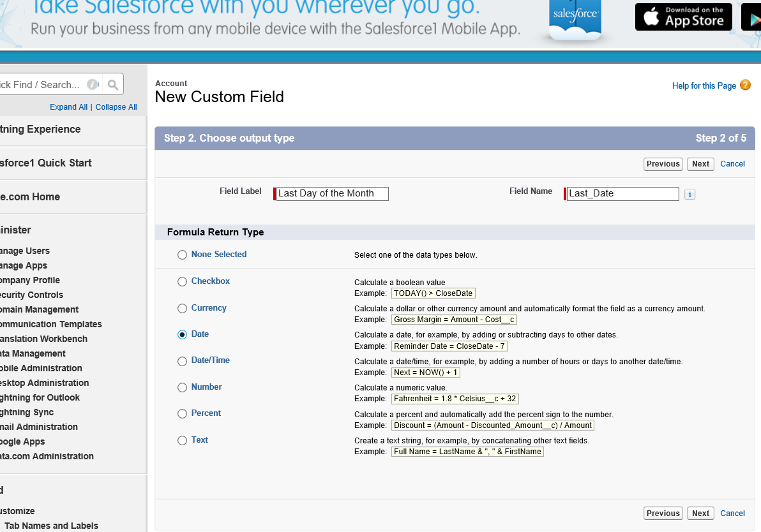Click the Checkbox return type label

210,281
